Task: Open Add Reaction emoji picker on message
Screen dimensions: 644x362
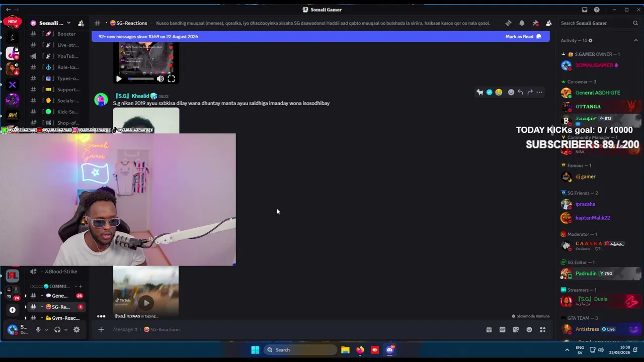Action: (511, 93)
